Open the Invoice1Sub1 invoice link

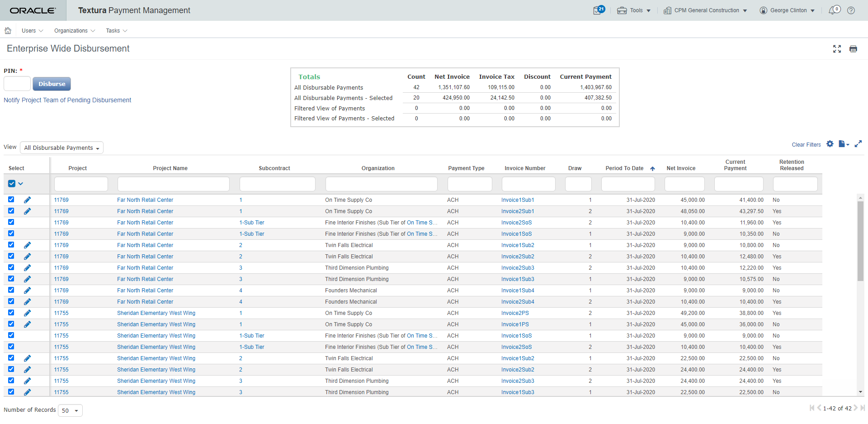click(518, 200)
